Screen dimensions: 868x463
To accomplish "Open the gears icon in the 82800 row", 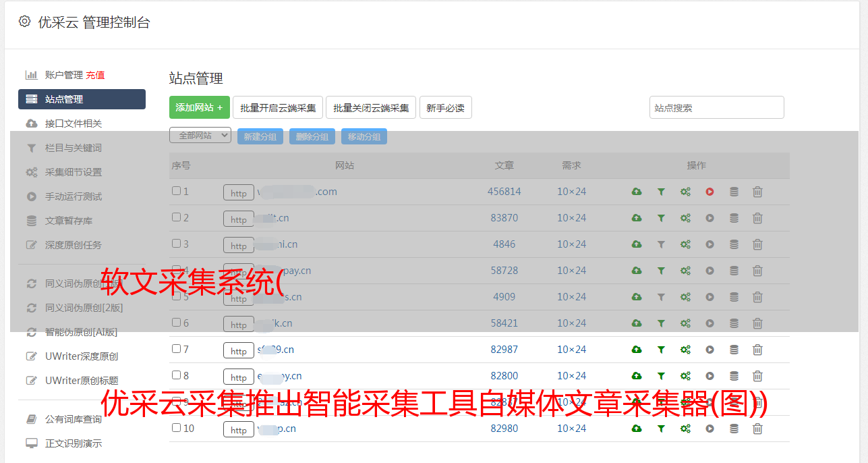I will [685, 376].
